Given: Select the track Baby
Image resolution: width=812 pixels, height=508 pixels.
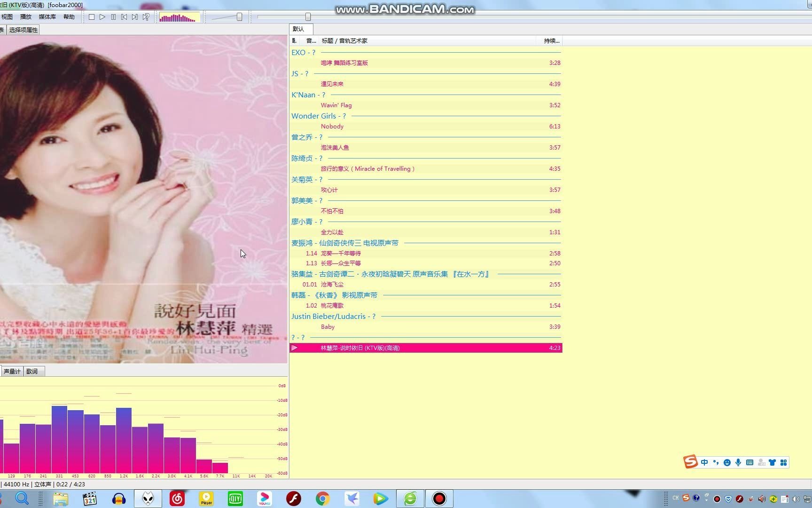Looking at the screenshot, I should (x=426, y=327).
